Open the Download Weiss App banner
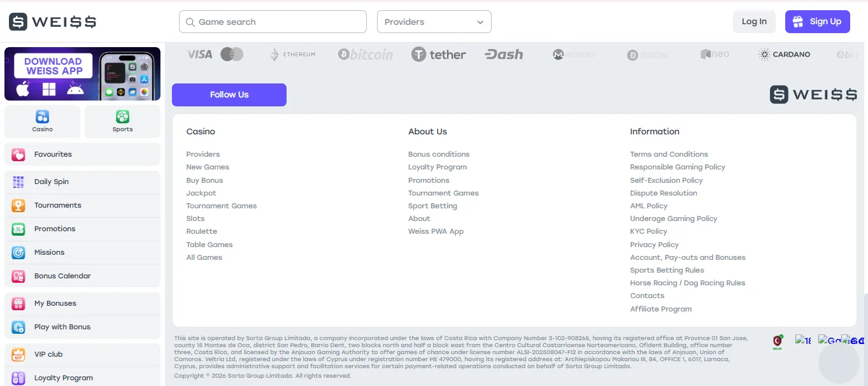 pos(82,74)
